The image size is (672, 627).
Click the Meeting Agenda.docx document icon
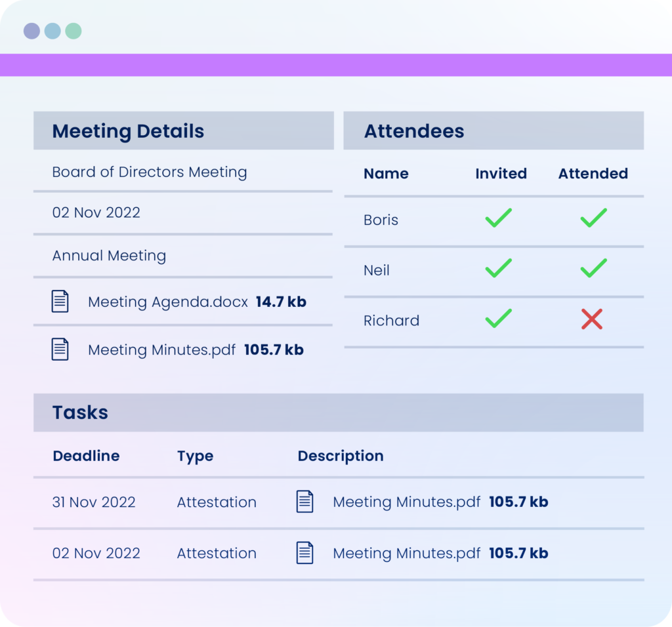coord(60,301)
